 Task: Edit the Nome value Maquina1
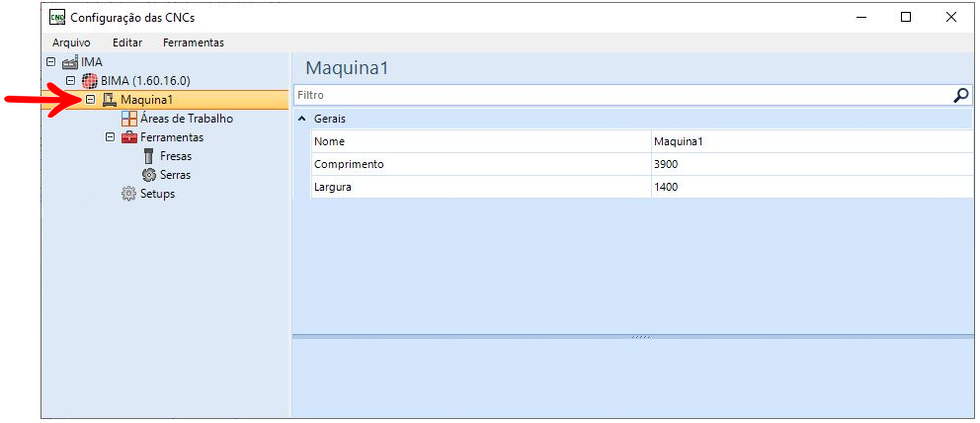pyautogui.click(x=812, y=142)
